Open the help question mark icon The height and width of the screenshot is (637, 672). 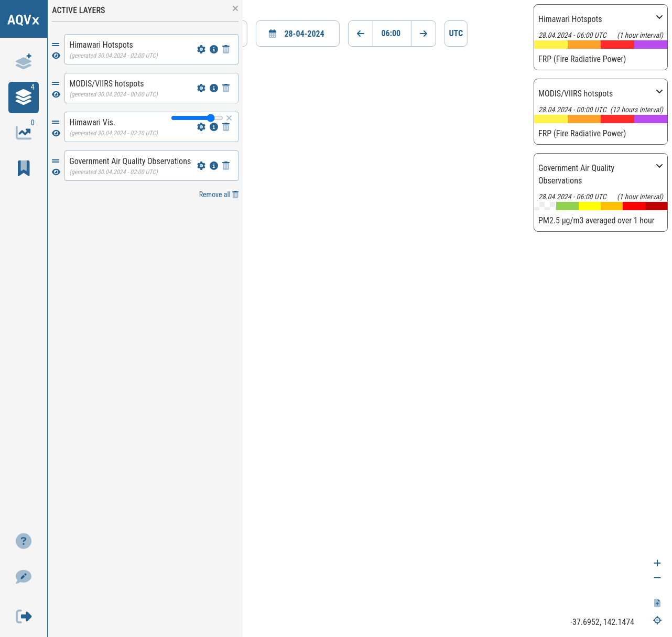coord(24,541)
